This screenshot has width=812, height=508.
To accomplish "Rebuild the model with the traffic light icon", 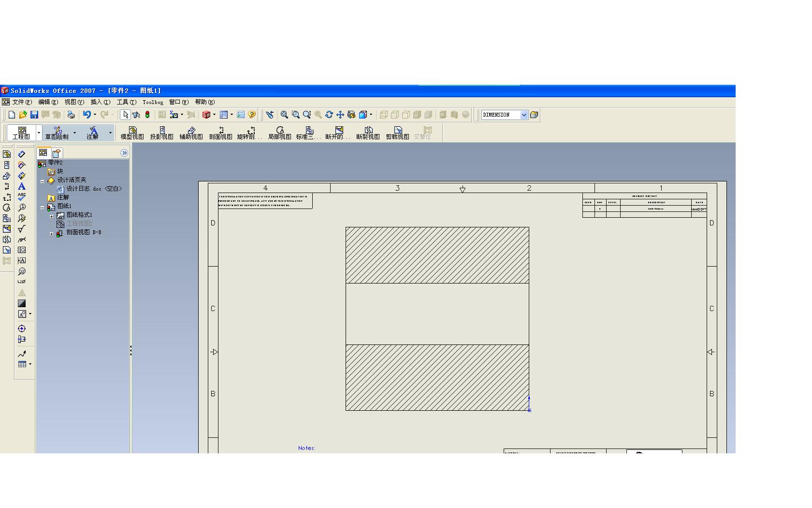I will tap(147, 115).
